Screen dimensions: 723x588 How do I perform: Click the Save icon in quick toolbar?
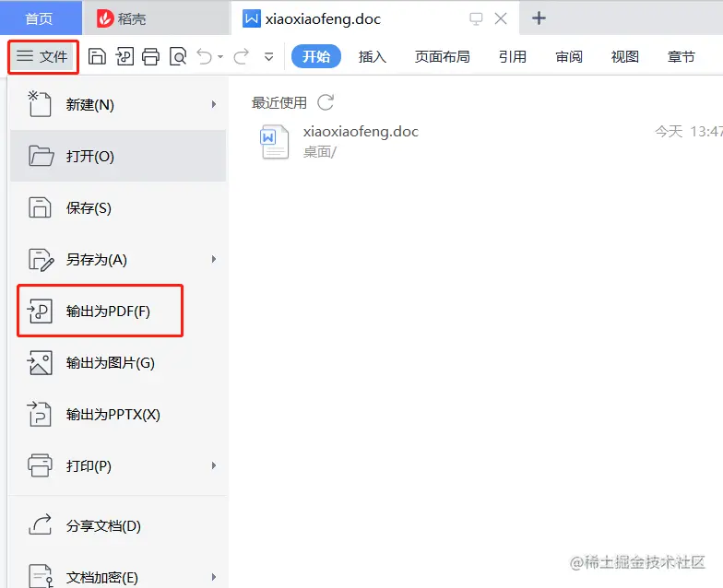[x=97, y=57]
